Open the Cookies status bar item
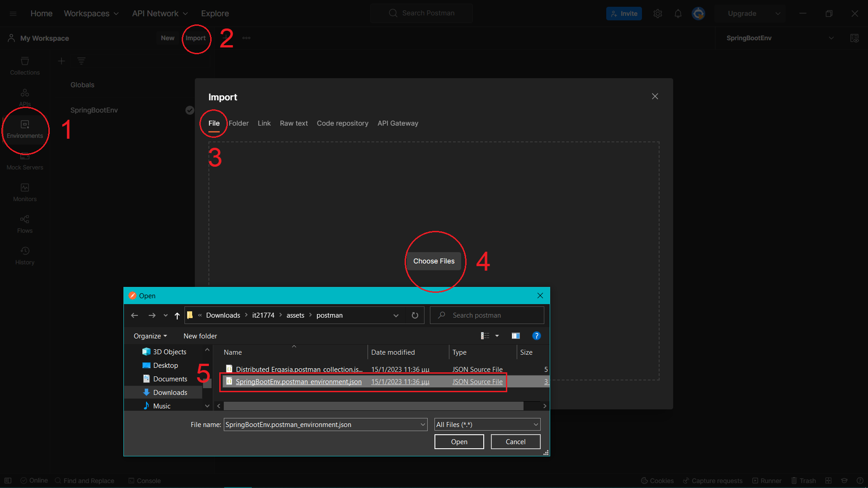This screenshot has height=488, width=868. click(658, 481)
